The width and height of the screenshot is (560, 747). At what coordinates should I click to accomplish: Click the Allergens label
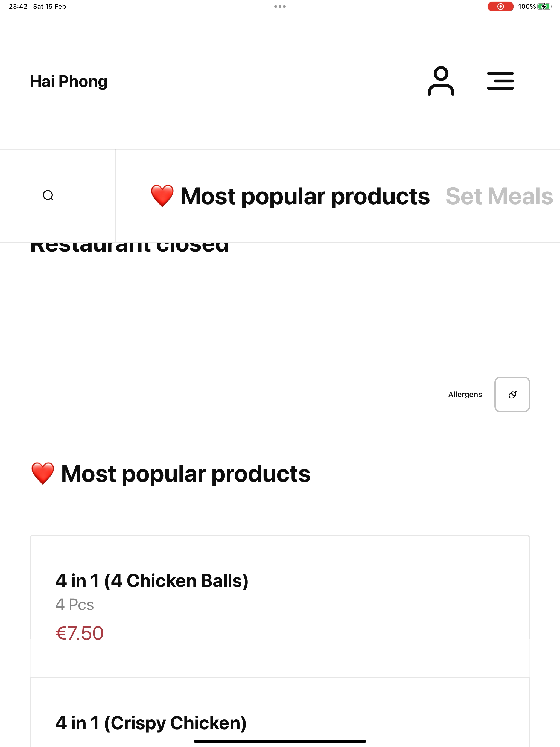[x=465, y=395]
